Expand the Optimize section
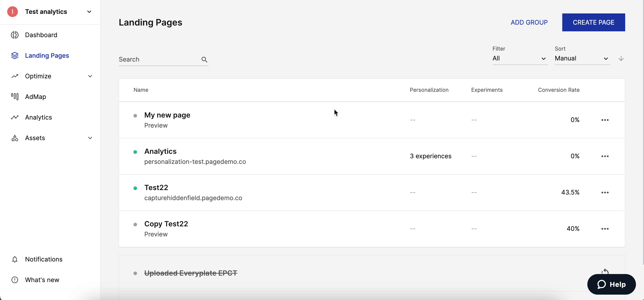Screen dimensions: 644x300 coord(90,76)
